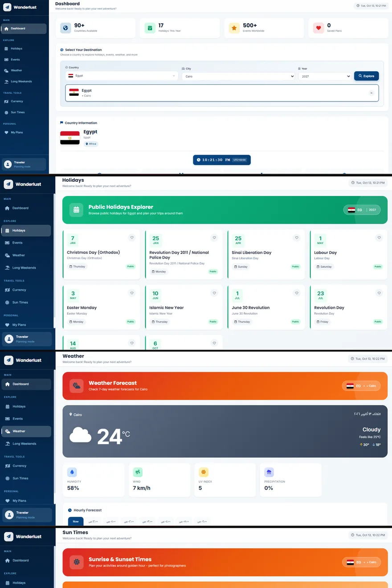392x588 pixels.
Task: Open Long Weekends from the Weather screen sidebar
Action: 27,444
